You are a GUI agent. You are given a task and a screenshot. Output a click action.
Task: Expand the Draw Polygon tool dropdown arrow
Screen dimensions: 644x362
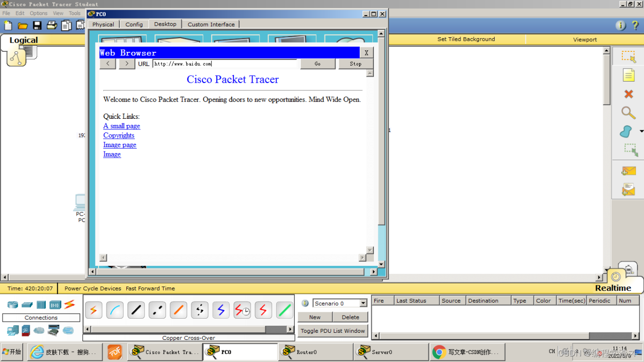641,131
